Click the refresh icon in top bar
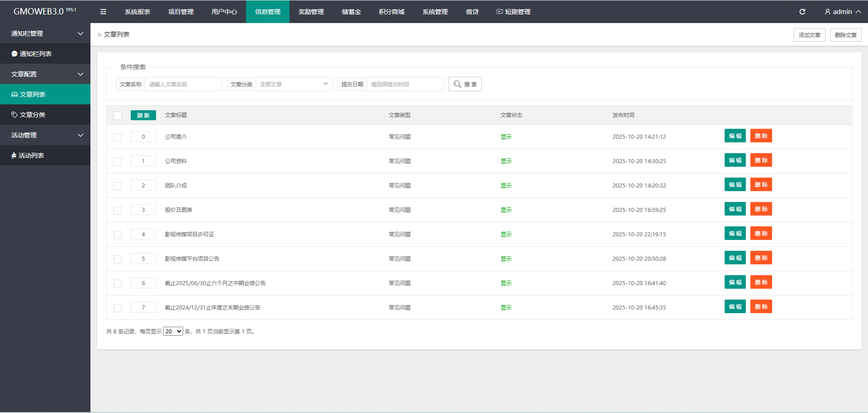The image size is (868, 413). (802, 12)
